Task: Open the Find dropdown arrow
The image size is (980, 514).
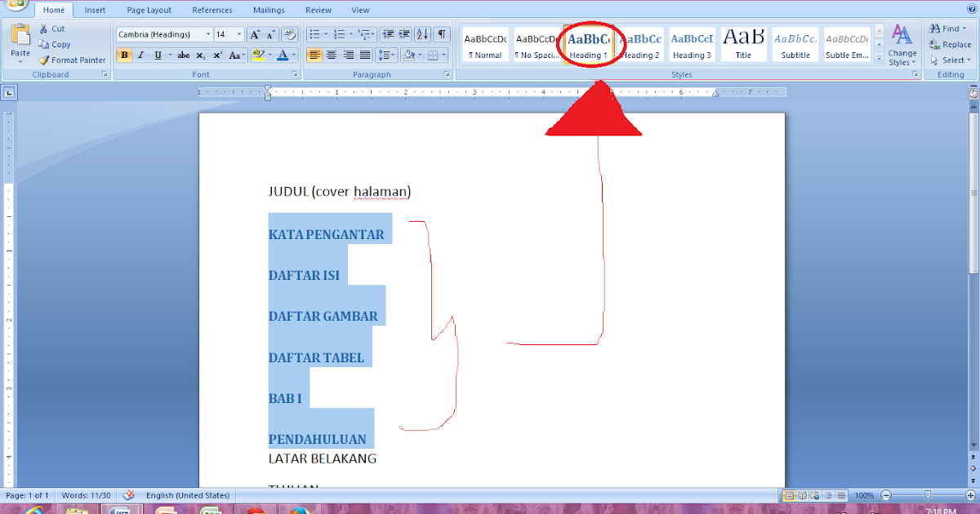Action: [x=964, y=29]
